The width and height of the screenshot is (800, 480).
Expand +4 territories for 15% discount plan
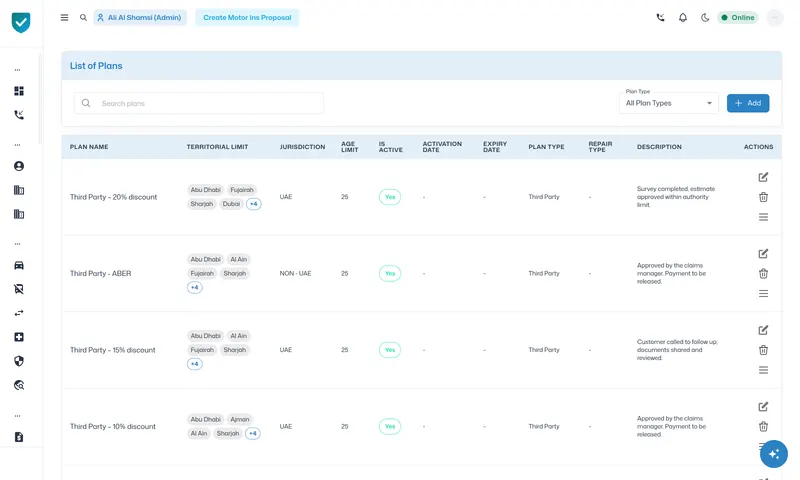(194, 364)
